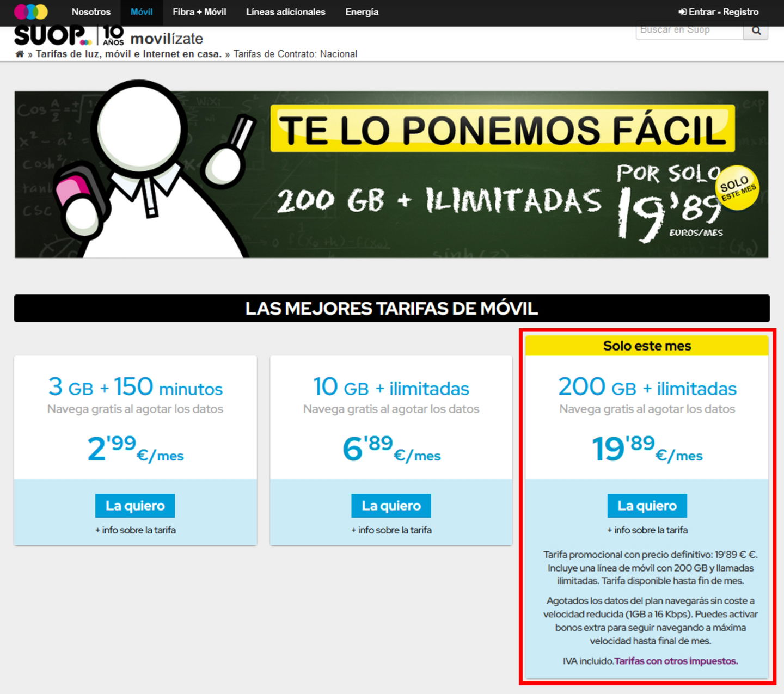The width and height of the screenshot is (784, 694).
Task: Expand + info sobre la tarifa for 10 GB plan
Action: tap(391, 530)
